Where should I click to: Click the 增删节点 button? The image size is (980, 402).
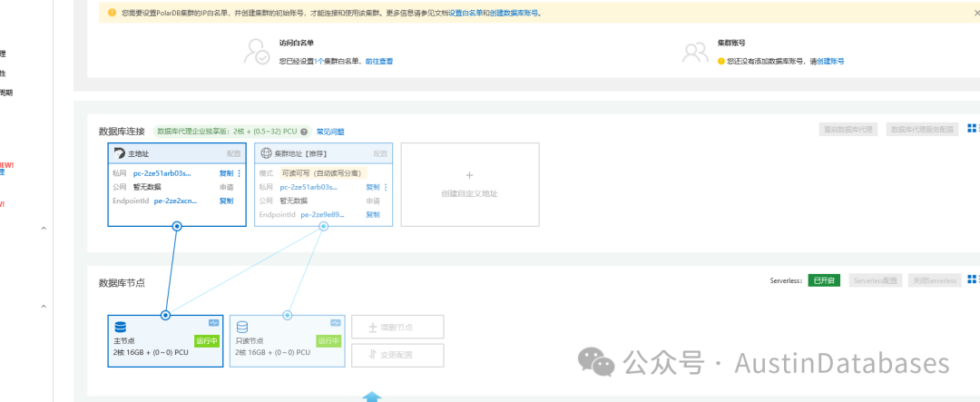click(x=397, y=327)
